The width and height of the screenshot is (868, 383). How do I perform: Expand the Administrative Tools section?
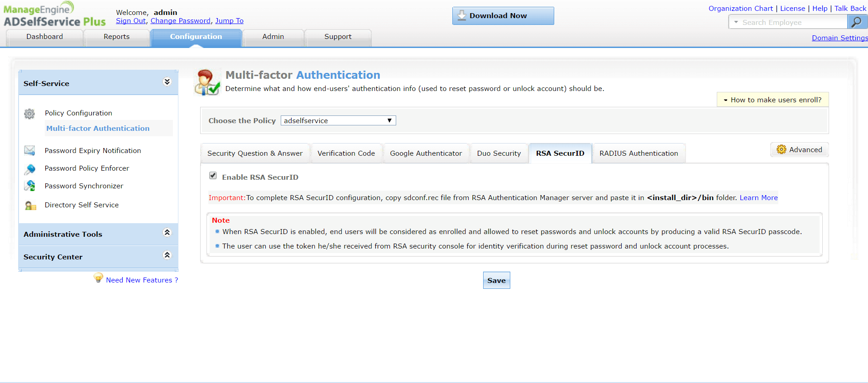(167, 232)
